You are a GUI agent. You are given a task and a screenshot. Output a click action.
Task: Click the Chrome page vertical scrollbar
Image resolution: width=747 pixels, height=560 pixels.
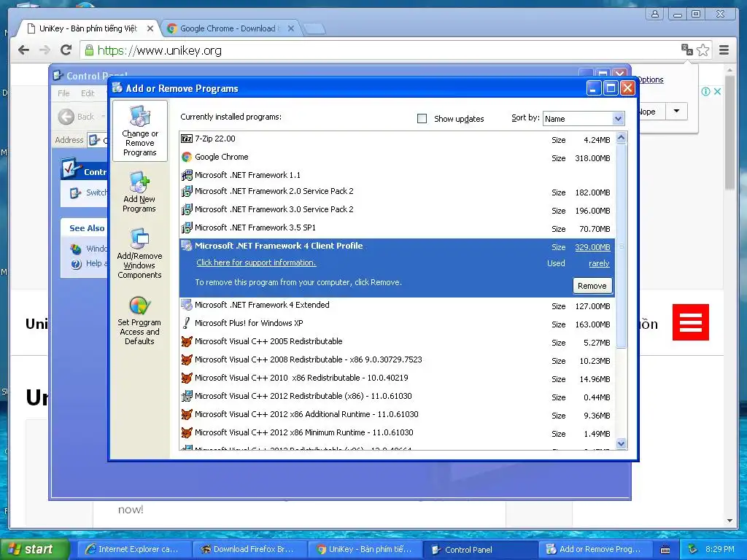(729, 133)
